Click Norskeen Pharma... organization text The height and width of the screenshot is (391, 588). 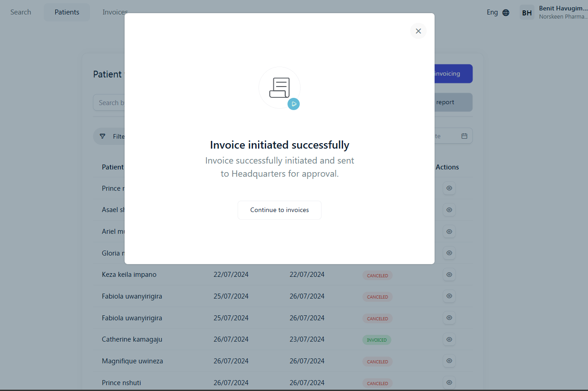pos(563,17)
